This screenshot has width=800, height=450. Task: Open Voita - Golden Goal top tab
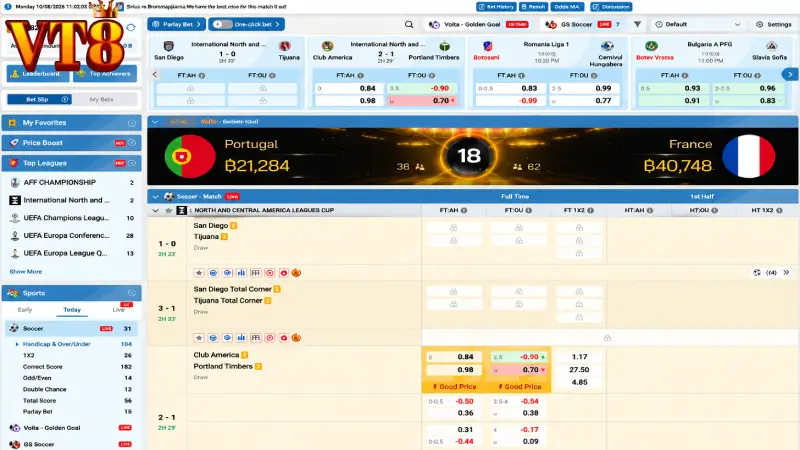click(x=478, y=24)
